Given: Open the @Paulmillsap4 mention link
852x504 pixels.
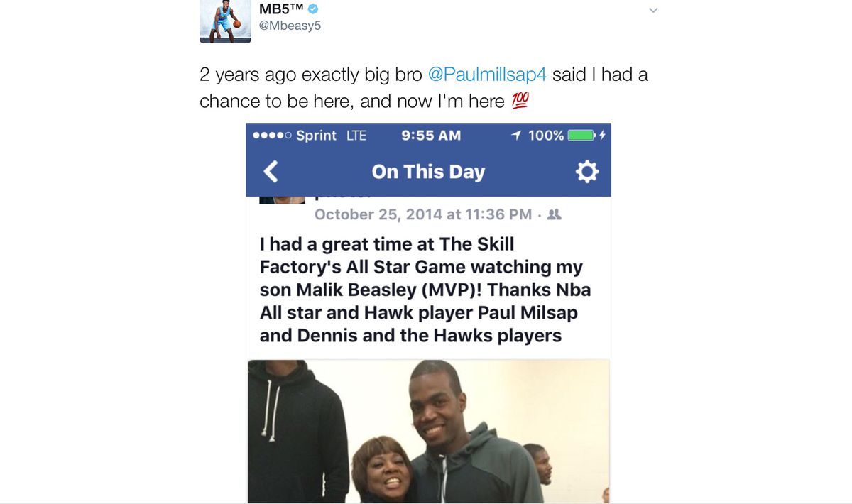Looking at the screenshot, I should [x=487, y=75].
